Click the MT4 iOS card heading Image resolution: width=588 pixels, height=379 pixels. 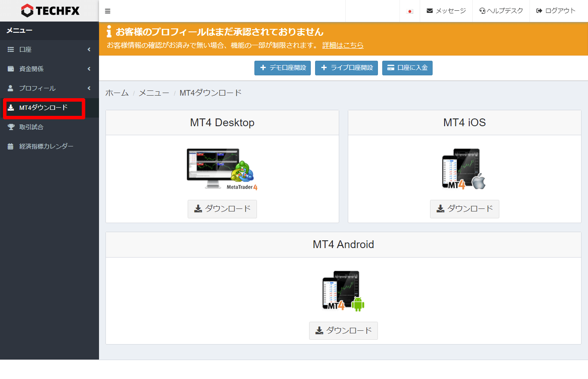[x=464, y=123]
